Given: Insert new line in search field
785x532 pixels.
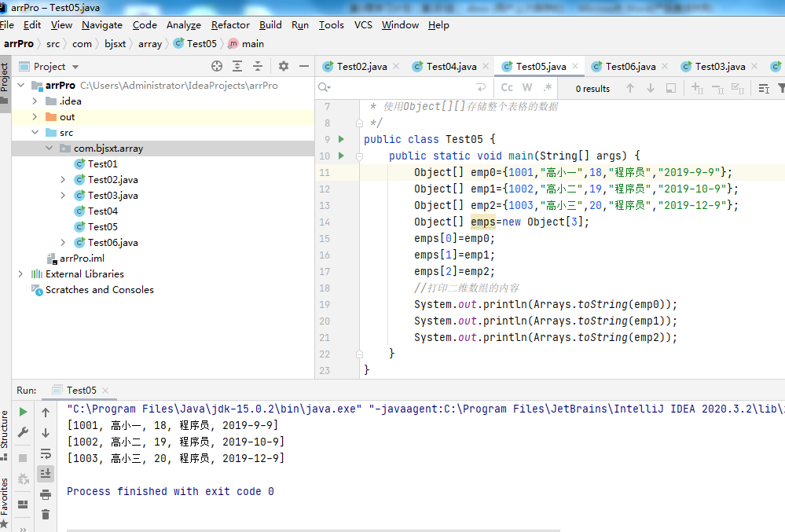Looking at the screenshot, I should click(481, 87).
